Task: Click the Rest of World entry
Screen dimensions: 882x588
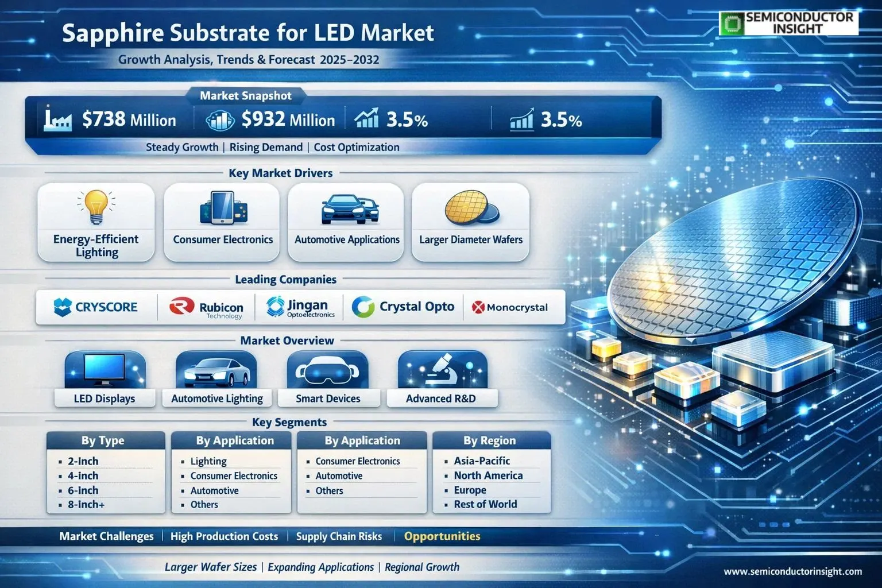Action: (485, 504)
